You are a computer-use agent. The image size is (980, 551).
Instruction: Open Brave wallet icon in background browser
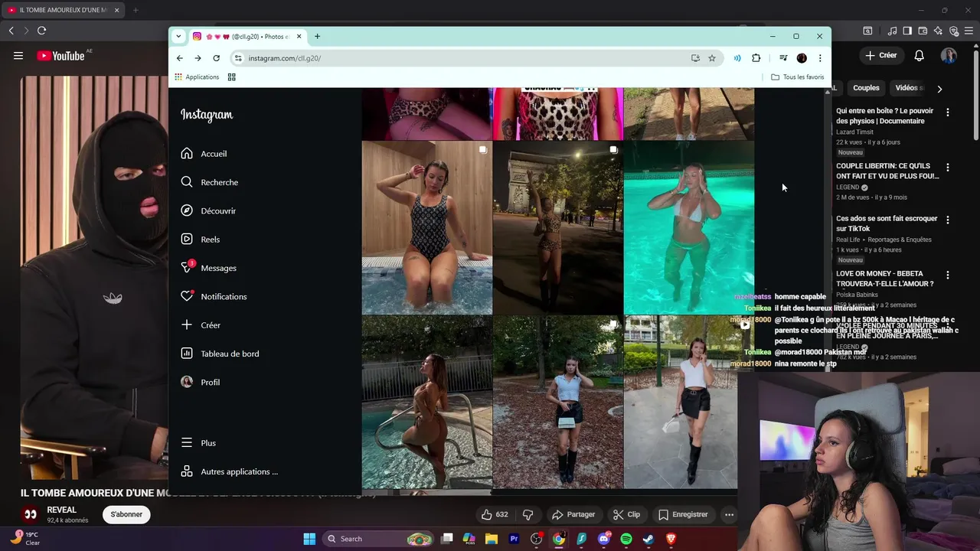(x=923, y=31)
